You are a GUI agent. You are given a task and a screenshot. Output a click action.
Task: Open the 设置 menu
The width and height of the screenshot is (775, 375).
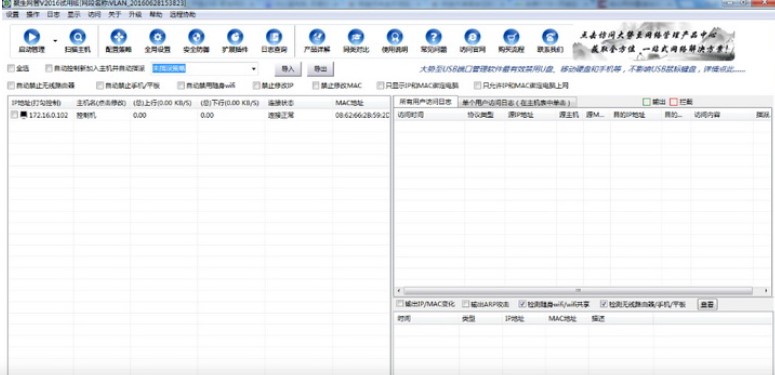(12, 15)
